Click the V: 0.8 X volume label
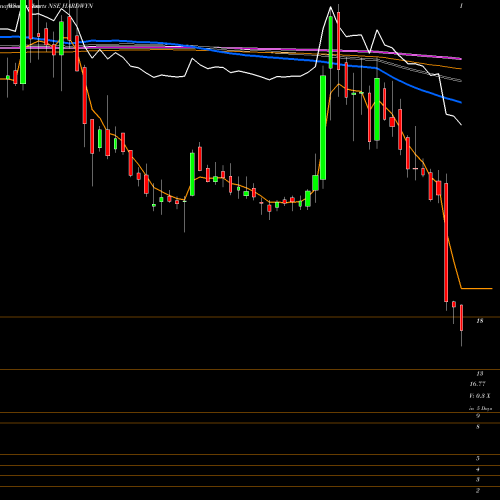The width and height of the screenshot is (500, 500). pyautogui.click(x=480, y=396)
